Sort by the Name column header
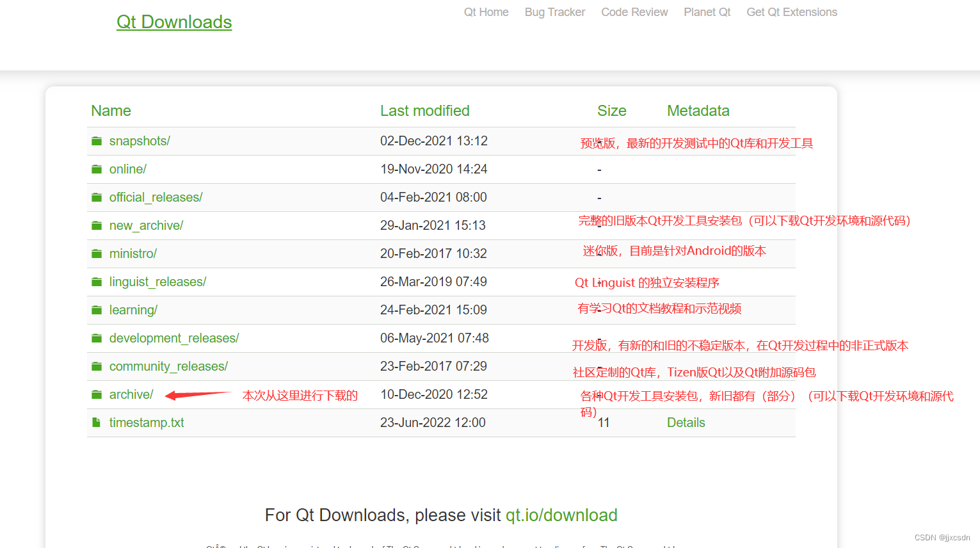The width and height of the screenshot is (980, 548). pyautogui.click(x=111, y=111)
